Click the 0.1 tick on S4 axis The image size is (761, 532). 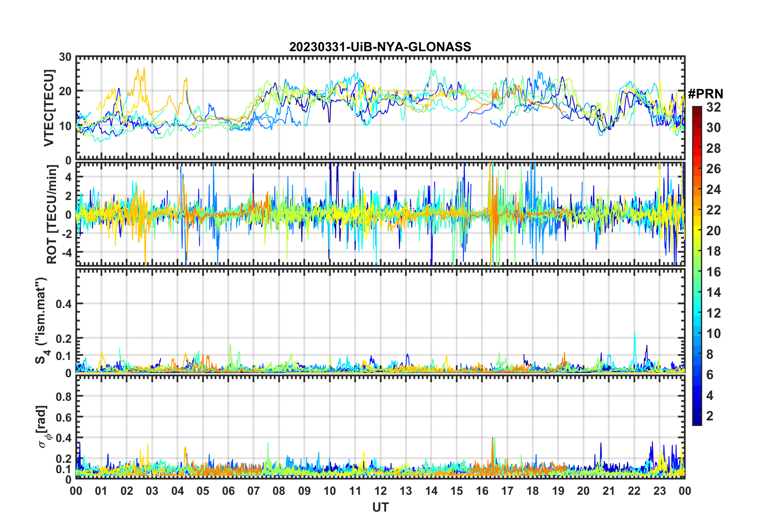(x=64, y=356)
